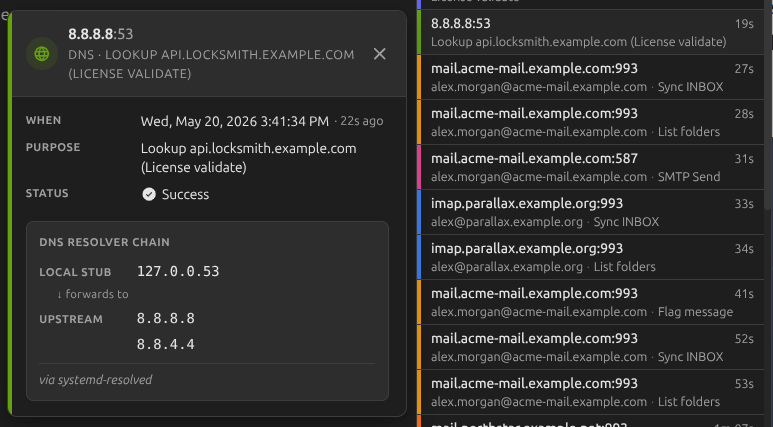Open the mail.acme-mail.example.com:587 SMTP Send entry
Viewport: 773px width, 427px height.
tap(591, 167)
